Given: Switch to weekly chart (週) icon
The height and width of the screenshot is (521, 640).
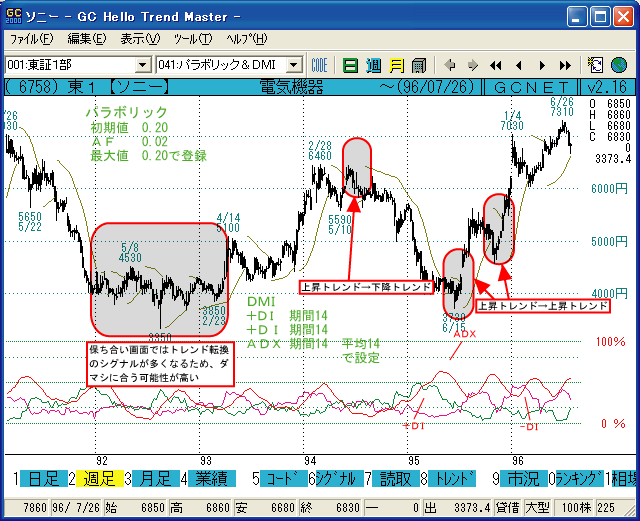Looking at the screenshot, I should point(373,65).
